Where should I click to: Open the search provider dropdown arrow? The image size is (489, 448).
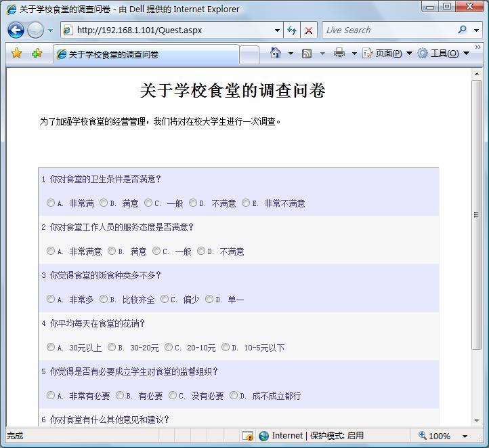(x=476, y=30)
